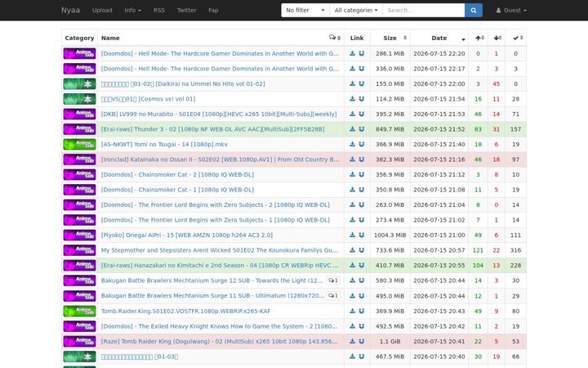Screen dimensions: 588x368
Task: Open Tomb.Raider.King.S01E02.VOSTFR torrent page
Action: click(x=185, y=311)
